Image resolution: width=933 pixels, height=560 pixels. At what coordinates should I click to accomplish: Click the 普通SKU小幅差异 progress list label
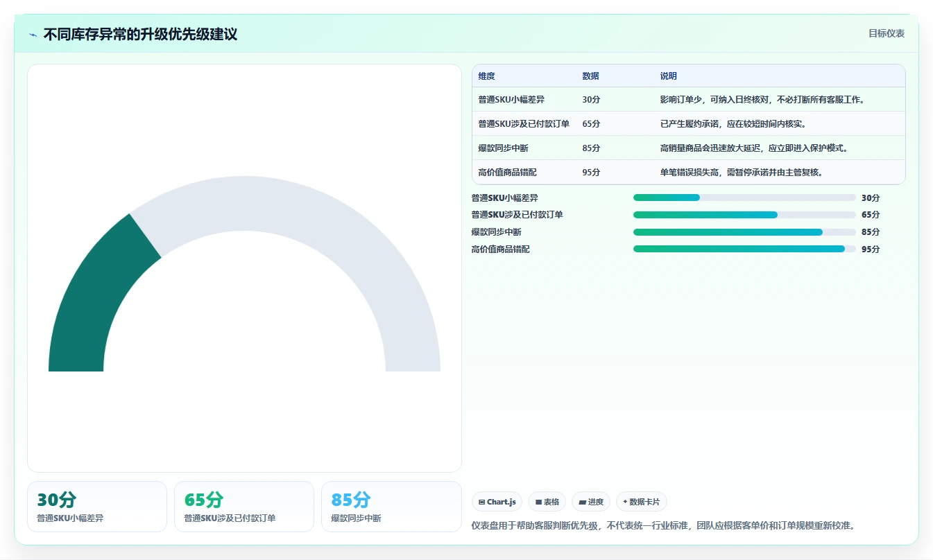[x=504, y=198]
